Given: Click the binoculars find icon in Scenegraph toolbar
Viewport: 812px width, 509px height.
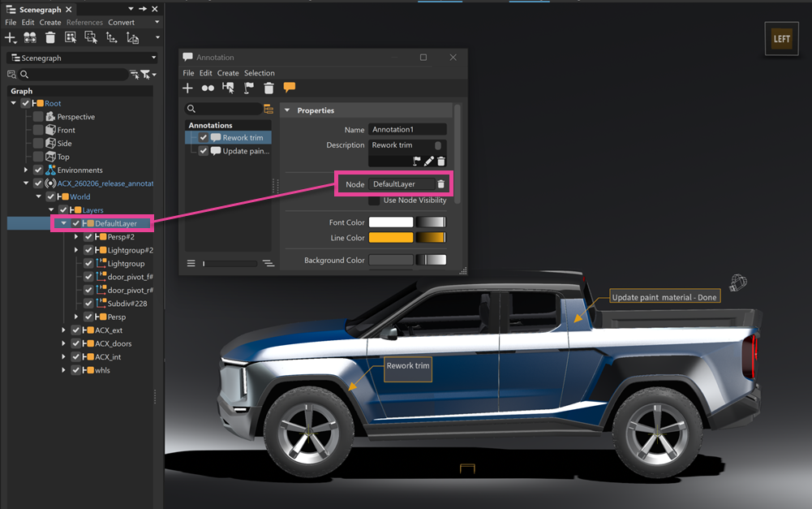Looking at the screenshot, I should coord(30,37).
